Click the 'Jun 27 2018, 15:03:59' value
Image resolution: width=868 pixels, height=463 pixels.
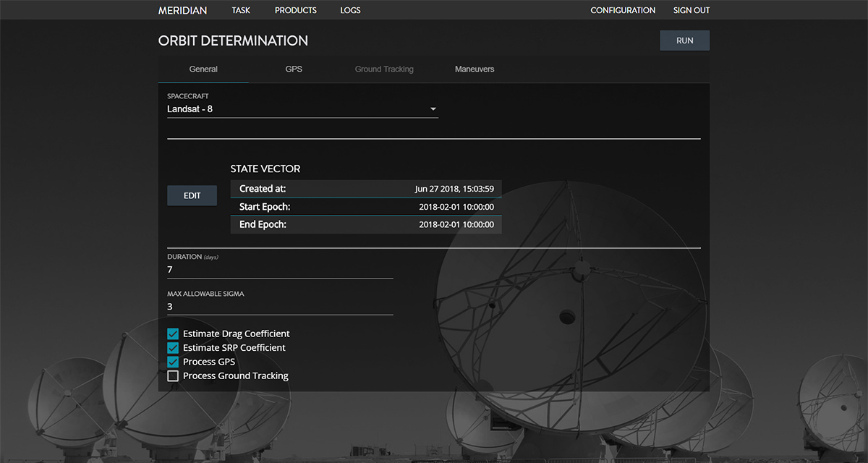click(454, 189)
